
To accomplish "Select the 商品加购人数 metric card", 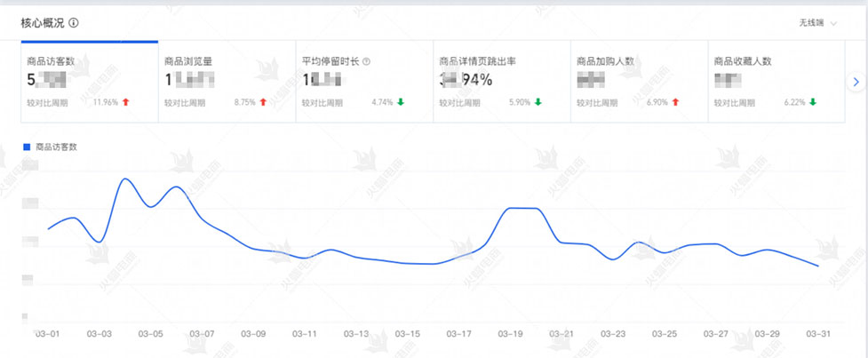I will pos(637,82).
